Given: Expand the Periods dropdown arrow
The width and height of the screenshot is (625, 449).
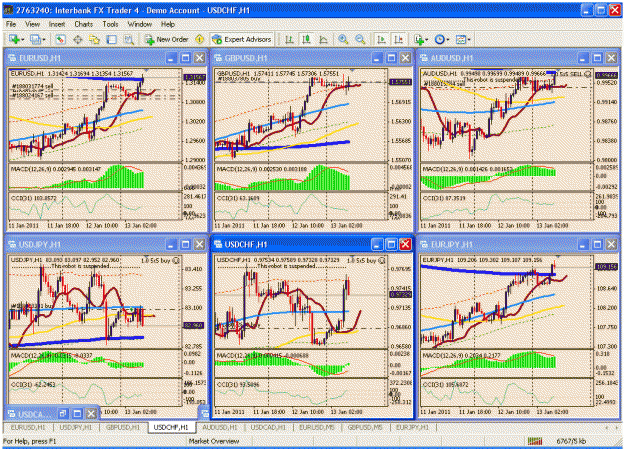Looking at the screenshot, I should [448, 40].
